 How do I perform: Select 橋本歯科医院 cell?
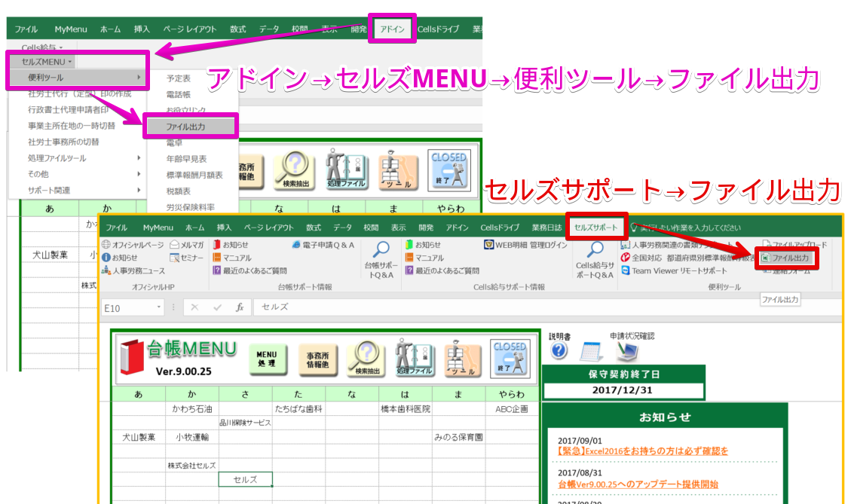pos(406,409)
